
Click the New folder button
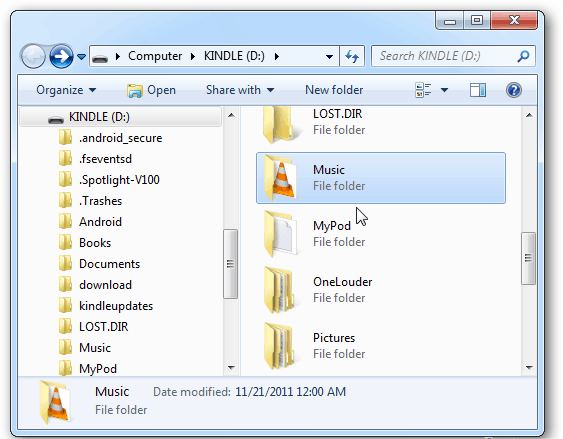[334, 90]
